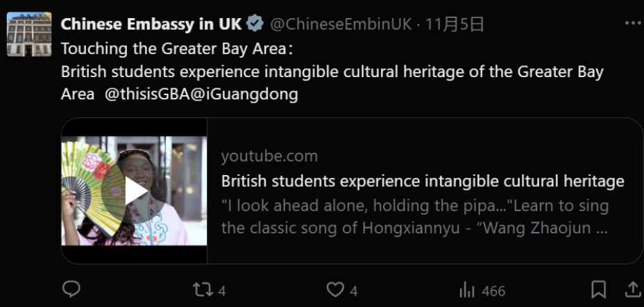Bookmark this tweet
This screenshot has height=307, width=644.
coord(598,290)
